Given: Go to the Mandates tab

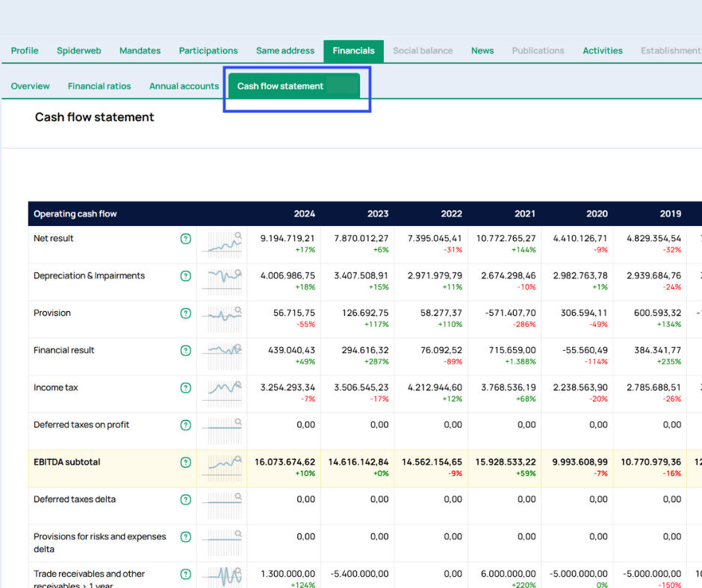Looking at the screenshot, I should click(140, 51).
